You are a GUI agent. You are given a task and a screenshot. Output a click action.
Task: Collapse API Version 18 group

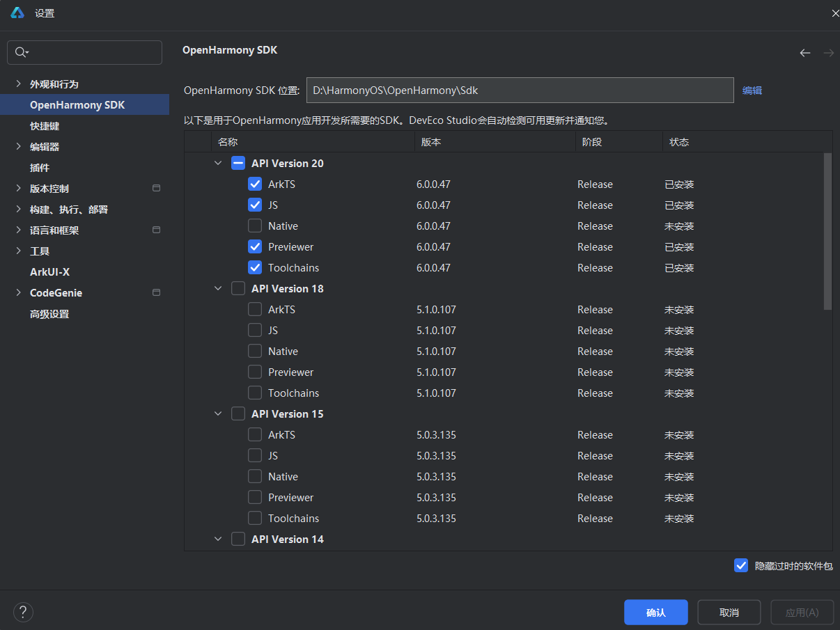coord(218,288)
